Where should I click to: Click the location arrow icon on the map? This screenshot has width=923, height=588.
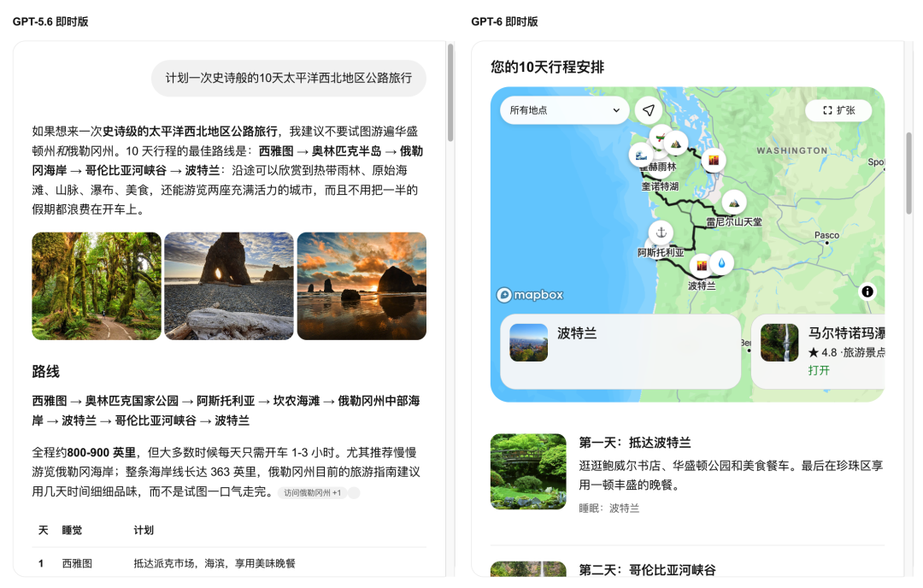pos(649,110)
